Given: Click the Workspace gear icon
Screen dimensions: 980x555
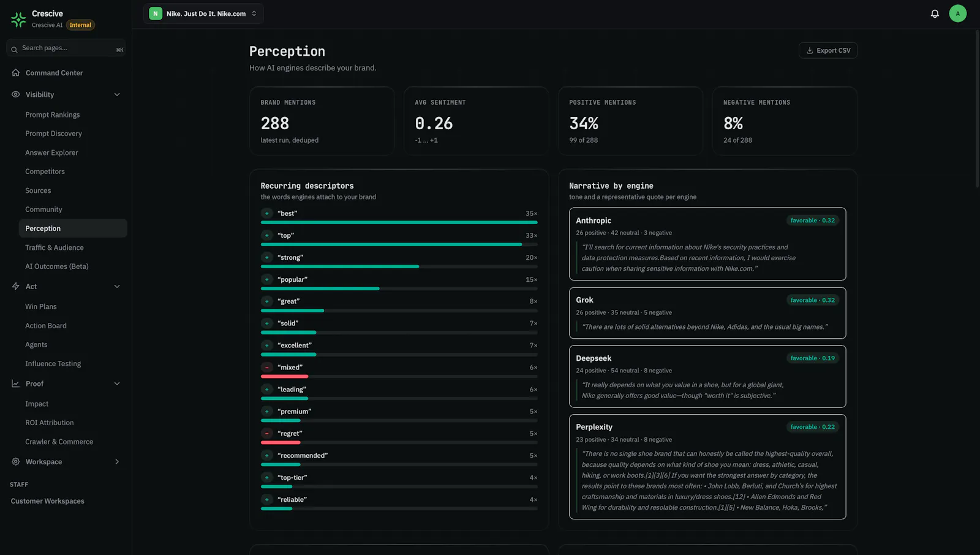Looking at the screenshot, I should 16,461.
